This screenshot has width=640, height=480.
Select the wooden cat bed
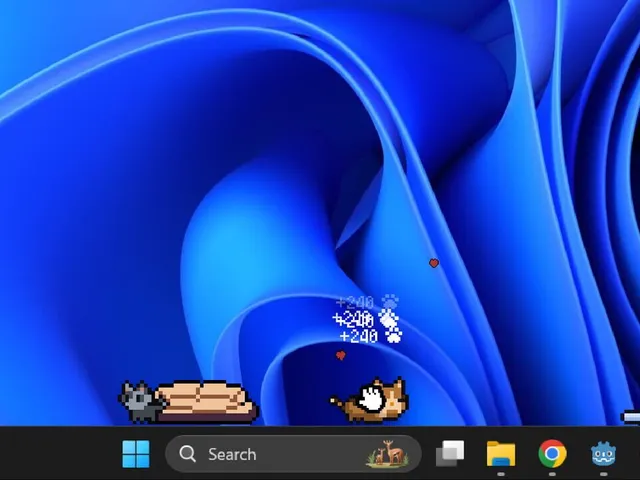pos(206,401)
